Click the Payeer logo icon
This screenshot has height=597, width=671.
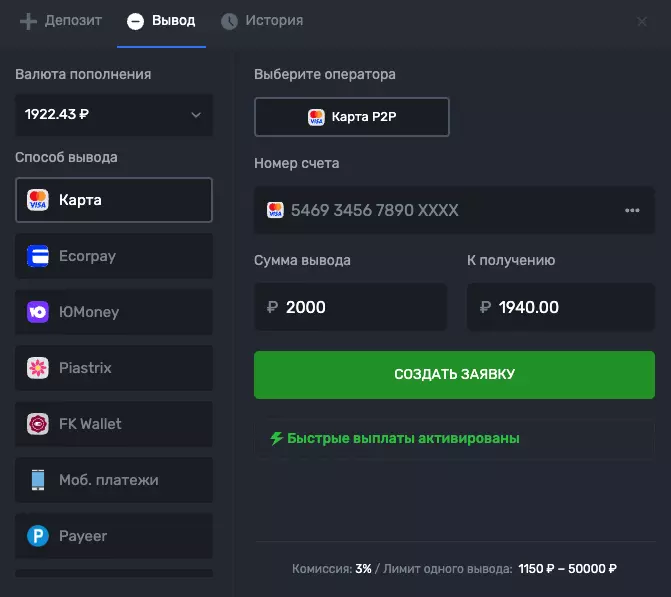coord(38,536)
